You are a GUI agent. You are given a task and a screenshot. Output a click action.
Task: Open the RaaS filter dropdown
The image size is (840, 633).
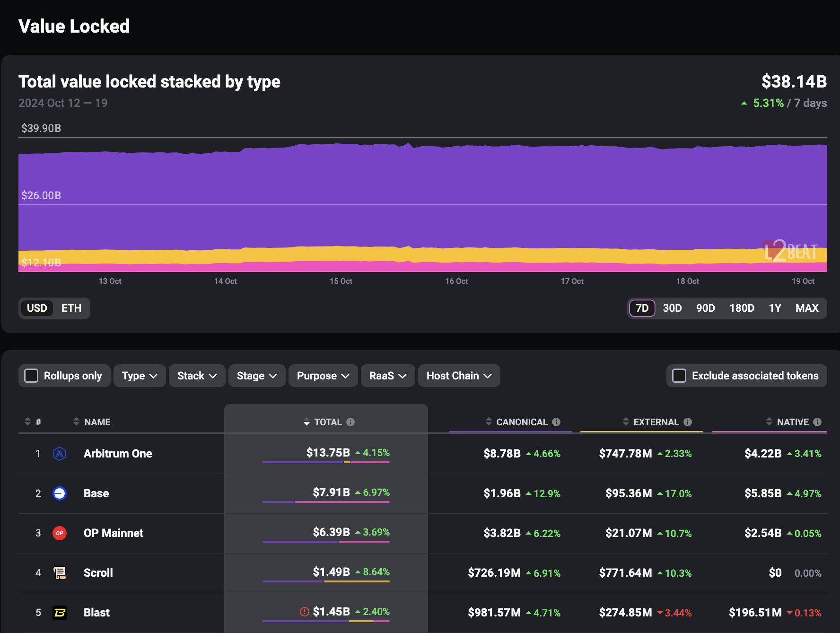pos(388,376)
